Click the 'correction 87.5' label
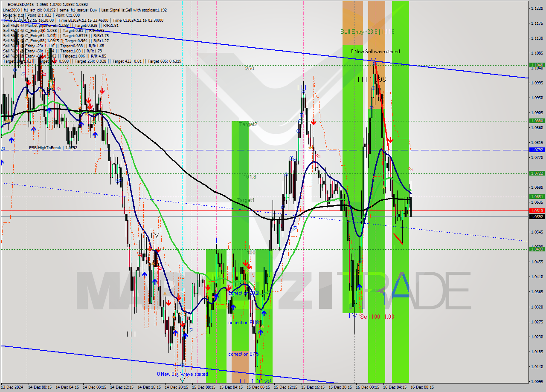 click(x=243, y=354)
